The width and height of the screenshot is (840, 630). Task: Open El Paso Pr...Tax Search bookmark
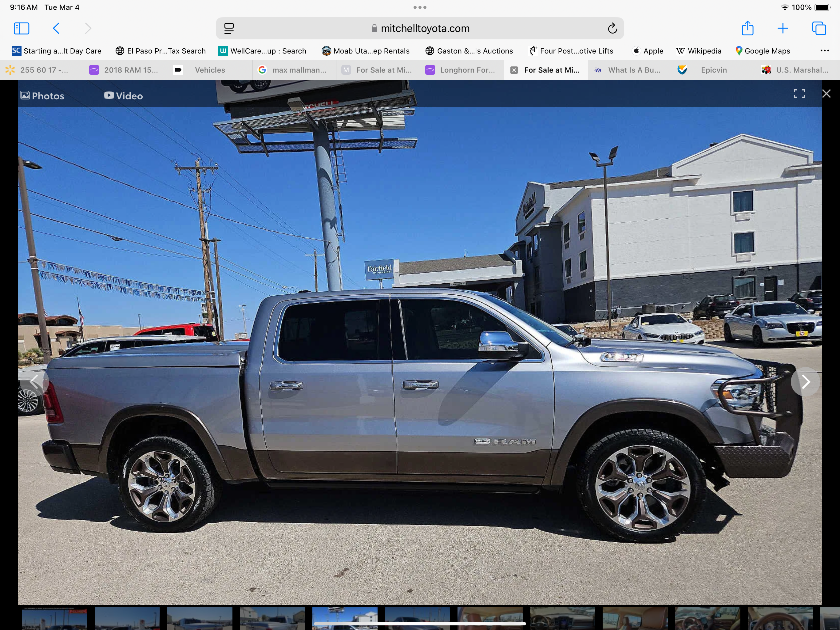coord(160,51)
